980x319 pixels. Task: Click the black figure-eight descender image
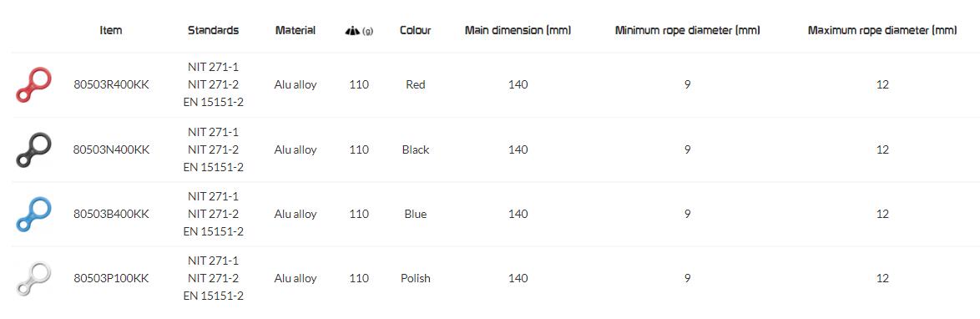point(33,150)
